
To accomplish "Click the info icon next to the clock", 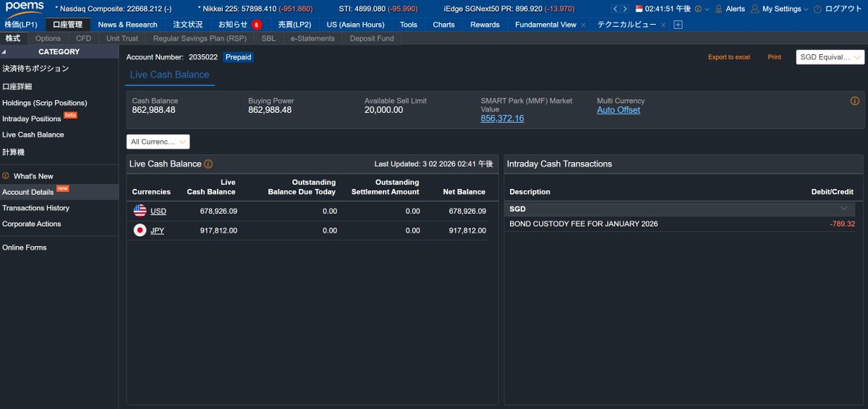I will [698, 9].
